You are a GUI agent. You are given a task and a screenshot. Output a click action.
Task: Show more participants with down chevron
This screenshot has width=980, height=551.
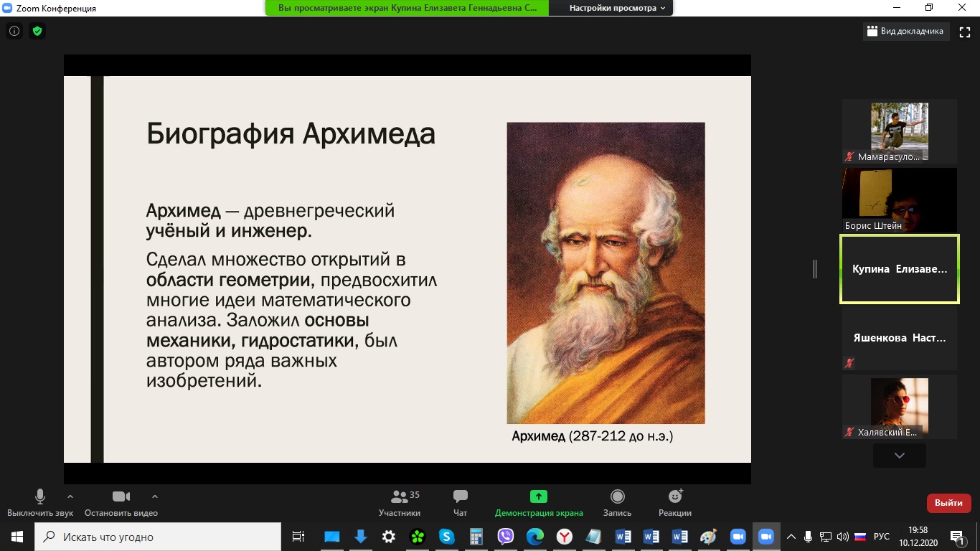[900, 456]
